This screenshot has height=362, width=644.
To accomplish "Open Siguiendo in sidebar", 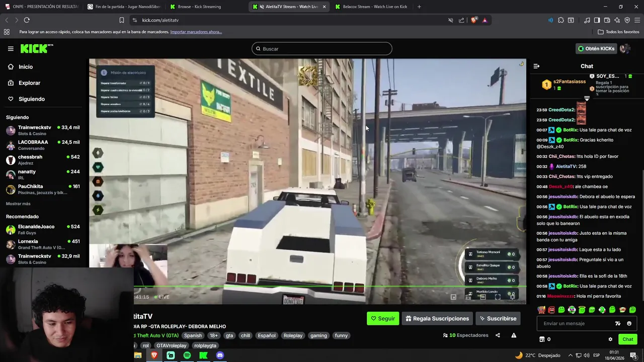I will point(26,99).
